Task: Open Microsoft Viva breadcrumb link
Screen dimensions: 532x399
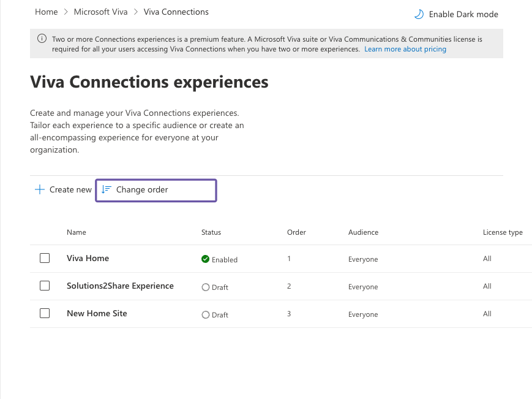Action: click(x=101, y=12)
